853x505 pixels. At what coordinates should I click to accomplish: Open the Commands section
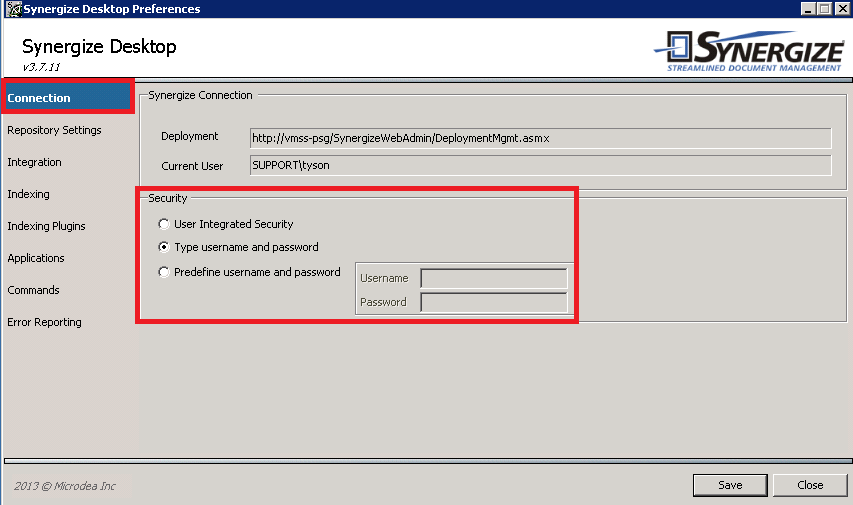tap(33, 290)
